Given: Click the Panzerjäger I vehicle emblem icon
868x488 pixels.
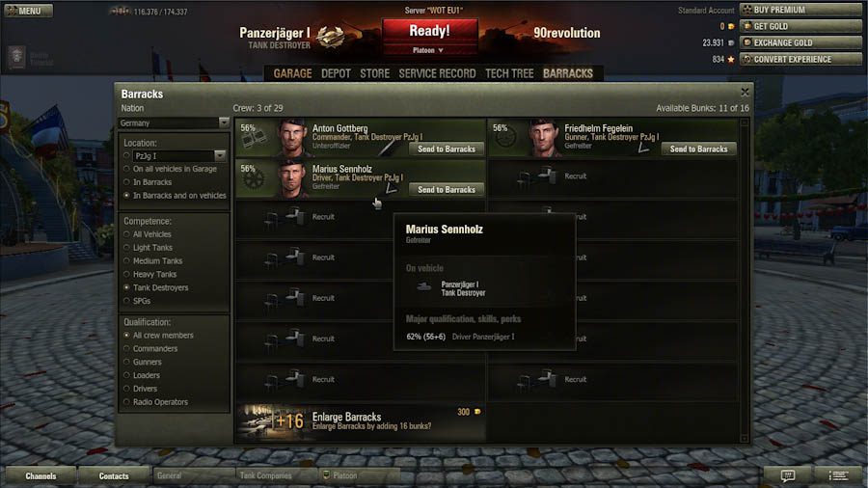Looking at the screenshot, I should pyautogui.click(x=330, y=37).
